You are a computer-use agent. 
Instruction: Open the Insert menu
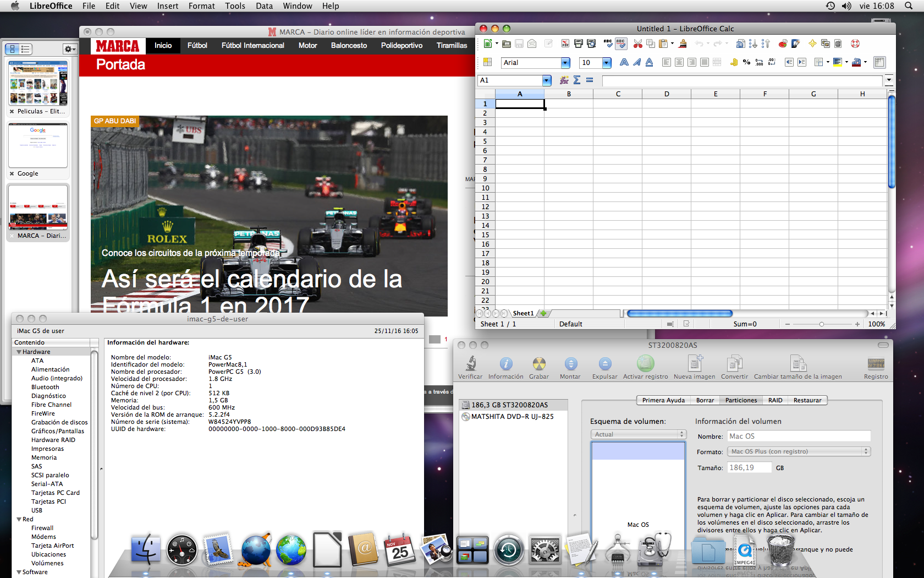pos(168,6)
